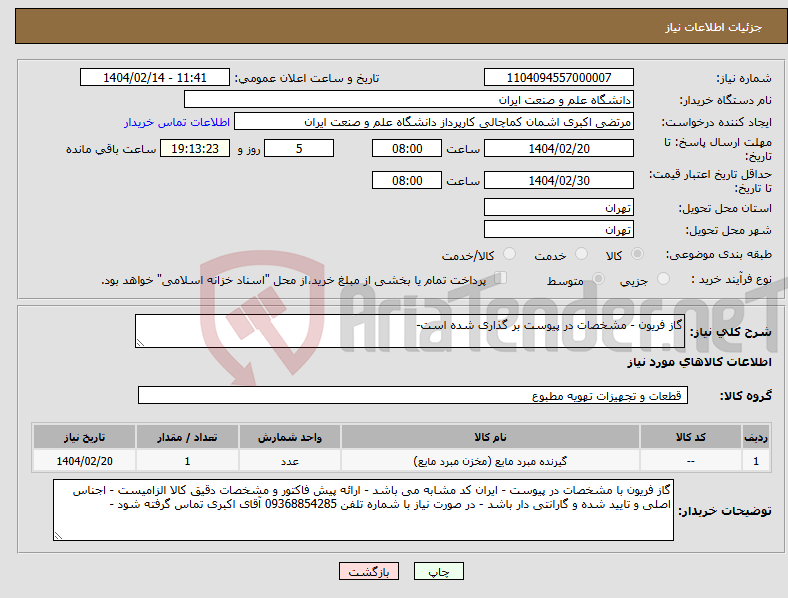
Task: Toggle the اسناد خزانه اسلامی payment checkbox
Action: click(501, 277)
